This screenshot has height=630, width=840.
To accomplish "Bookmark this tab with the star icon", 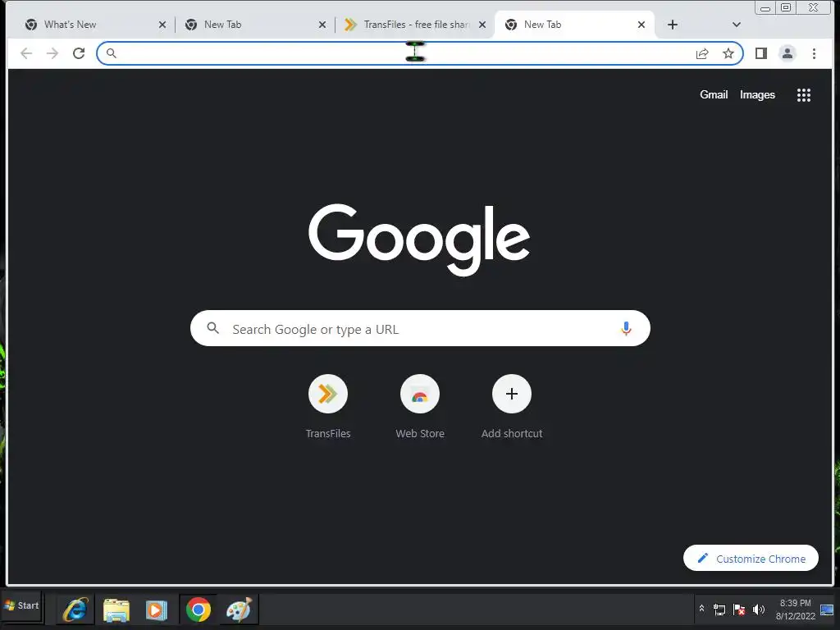I will pos(728,53).
